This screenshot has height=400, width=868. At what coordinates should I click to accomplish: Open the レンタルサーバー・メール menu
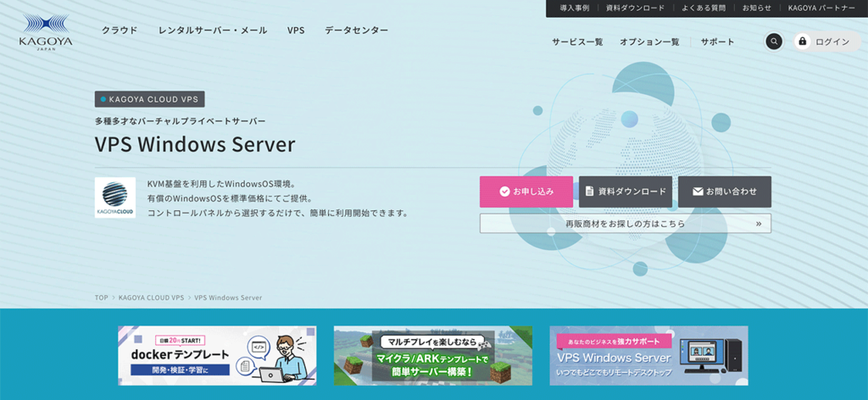coord(213,31)
